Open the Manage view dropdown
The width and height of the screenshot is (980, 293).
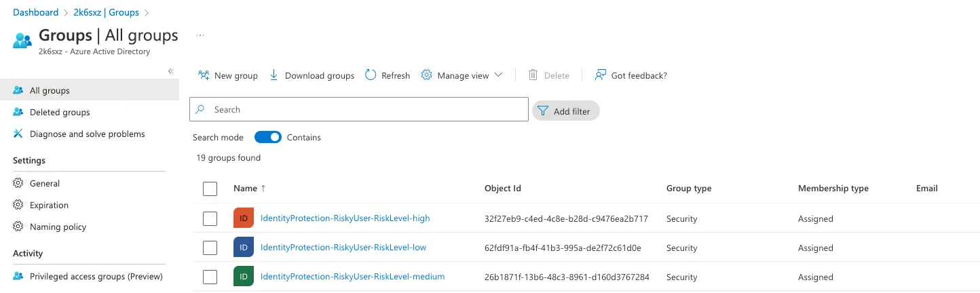point(461,75)
